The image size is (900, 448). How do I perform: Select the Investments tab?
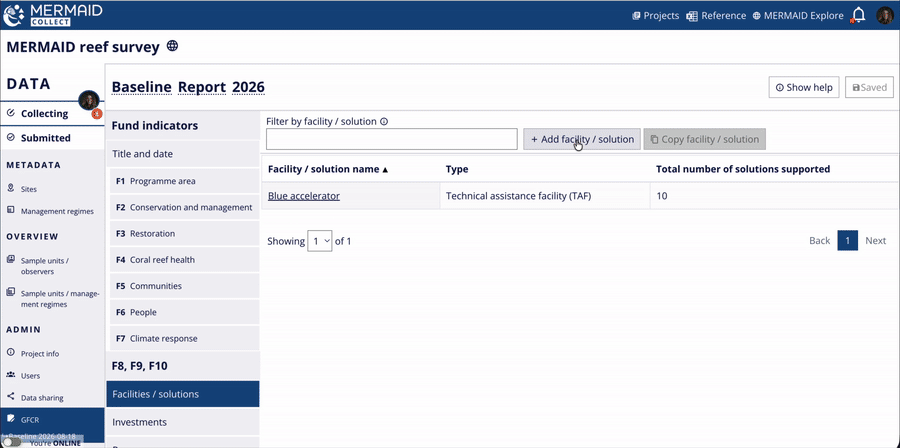[183, 422]
